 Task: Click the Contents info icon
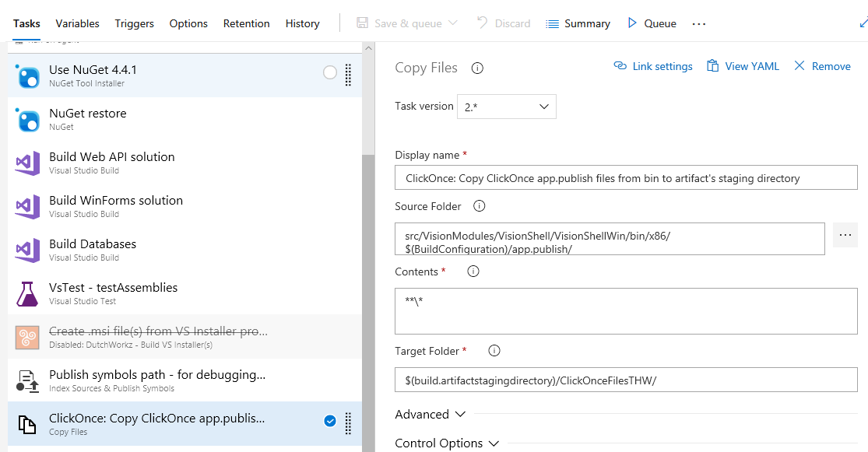click(x=473, y=272)
